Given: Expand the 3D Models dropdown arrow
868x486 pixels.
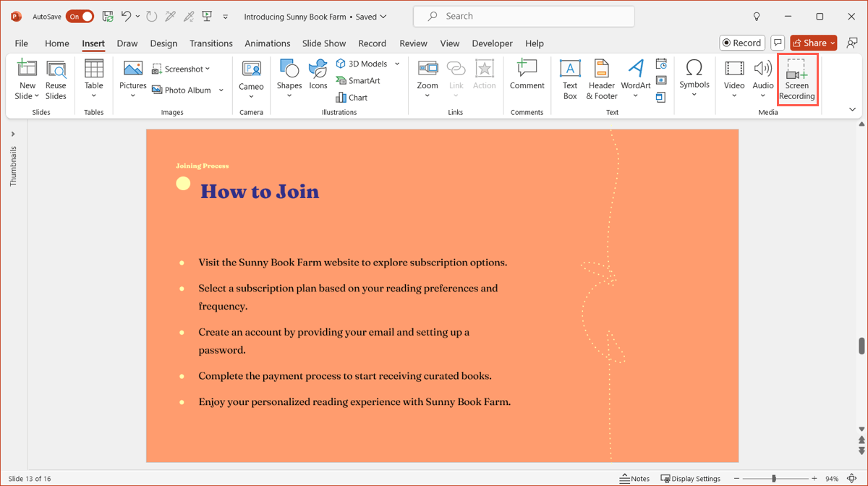Looking at the screenshot, I should coord(397,64).
